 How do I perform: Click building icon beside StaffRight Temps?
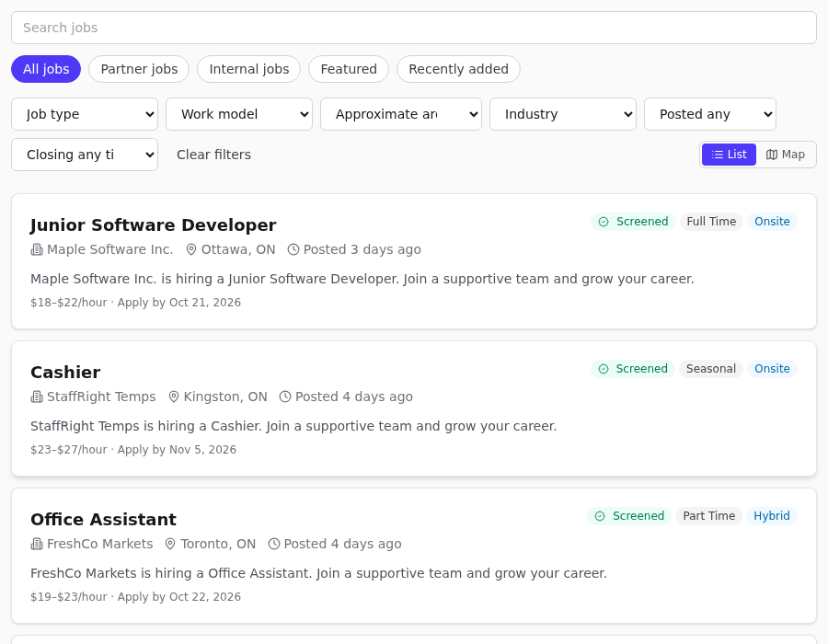click(37, 397)
